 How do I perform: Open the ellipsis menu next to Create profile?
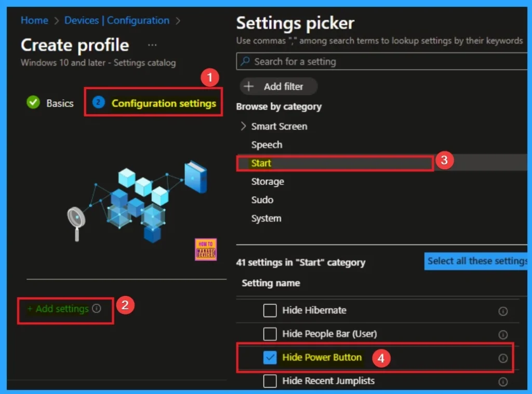(152, 45)
